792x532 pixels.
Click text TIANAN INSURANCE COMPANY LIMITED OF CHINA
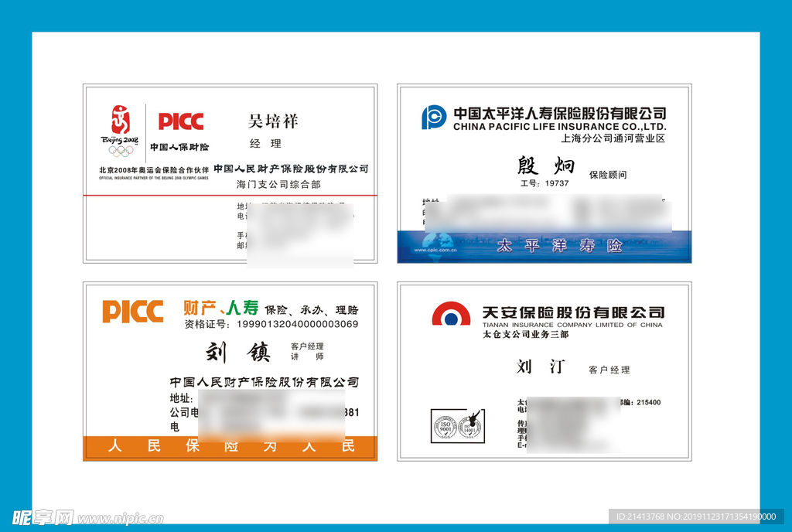[x=572, y=325]
